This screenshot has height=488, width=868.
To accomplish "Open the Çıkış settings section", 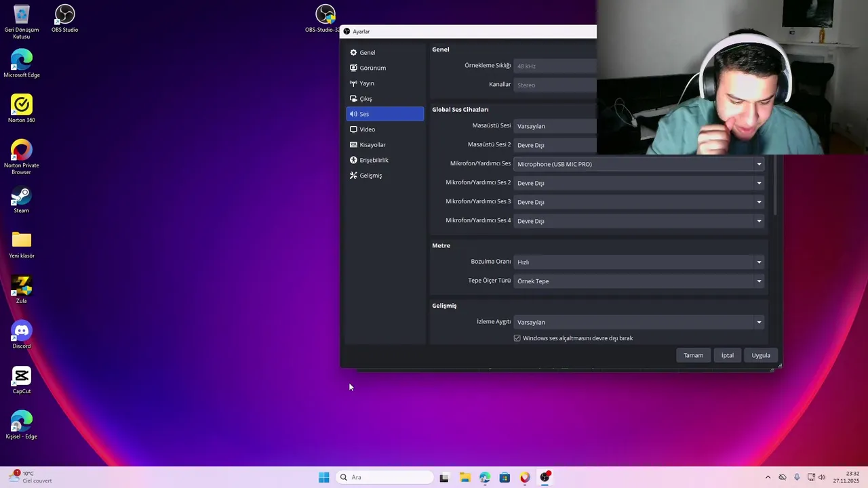I will click(x=384, y=98).
